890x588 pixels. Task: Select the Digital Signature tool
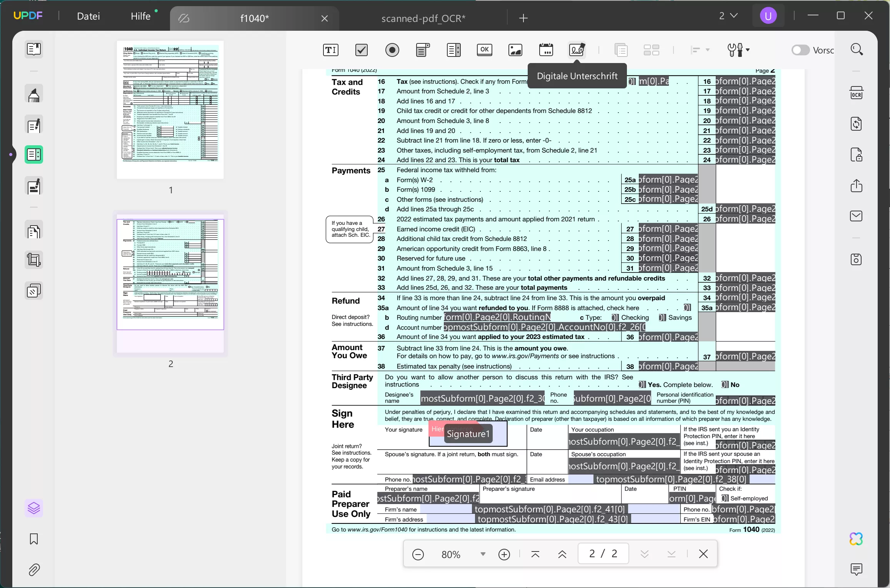pyautogui.click(x=577, y=50)
